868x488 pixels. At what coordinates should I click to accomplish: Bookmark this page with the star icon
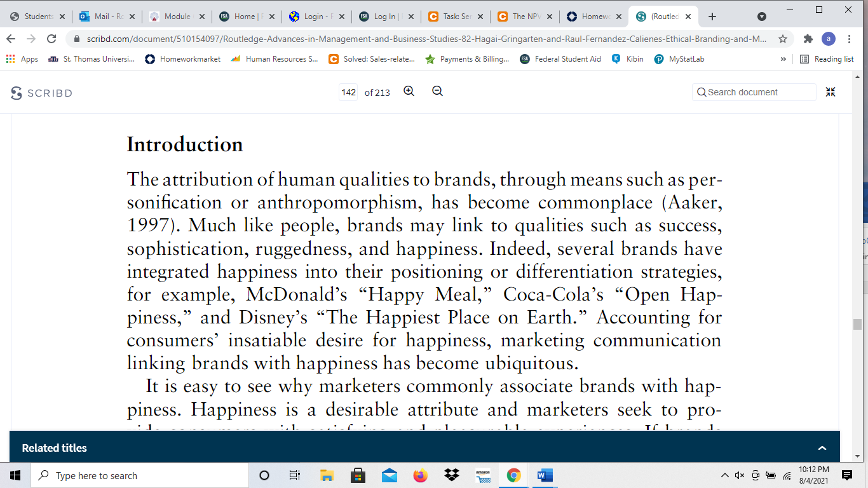(x=783, y=39)
